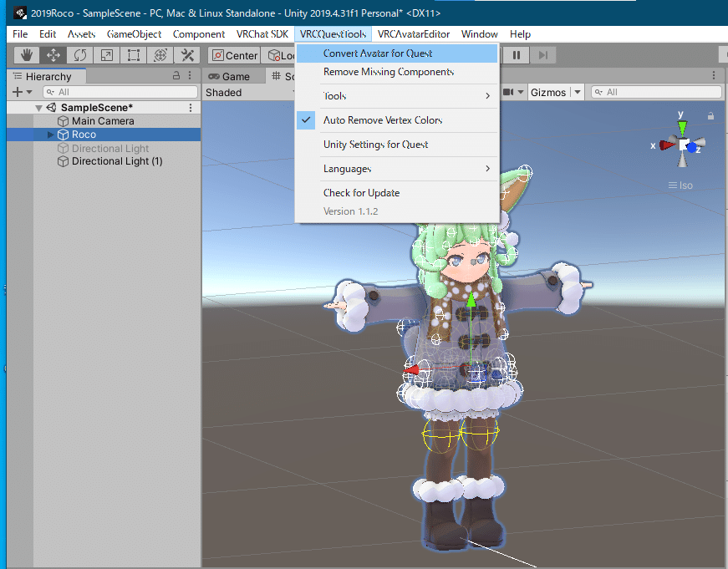Screen dimensions: 728x569
Task: Toggle the Gizmos button
Action: click(x=548, y=93)
